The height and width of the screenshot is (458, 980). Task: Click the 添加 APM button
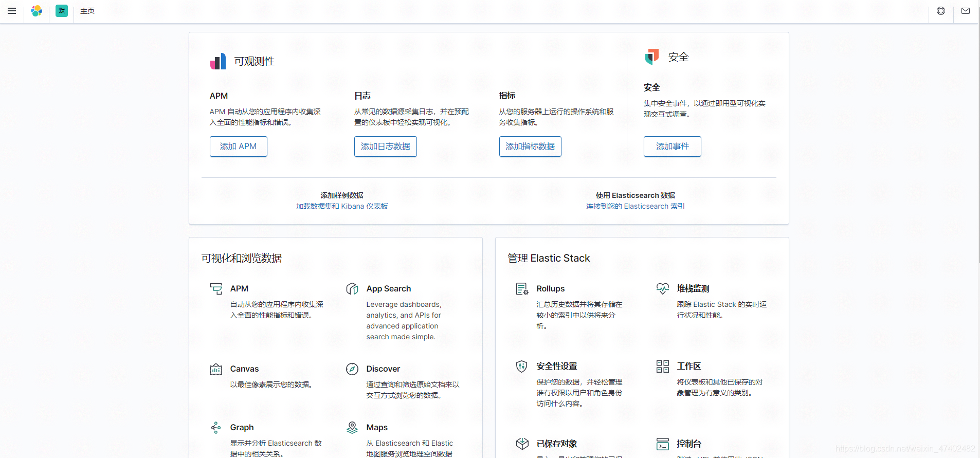coord(239,146)
